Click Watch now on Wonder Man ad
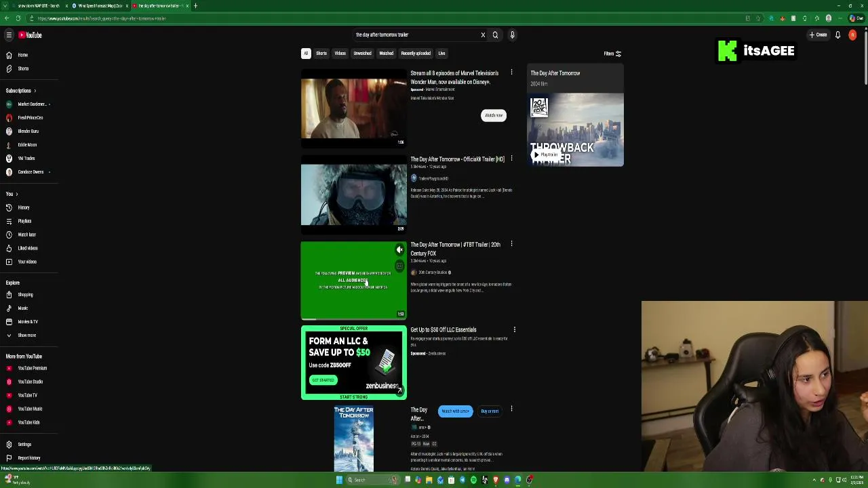868x488 pixels. tap(494, 115)
